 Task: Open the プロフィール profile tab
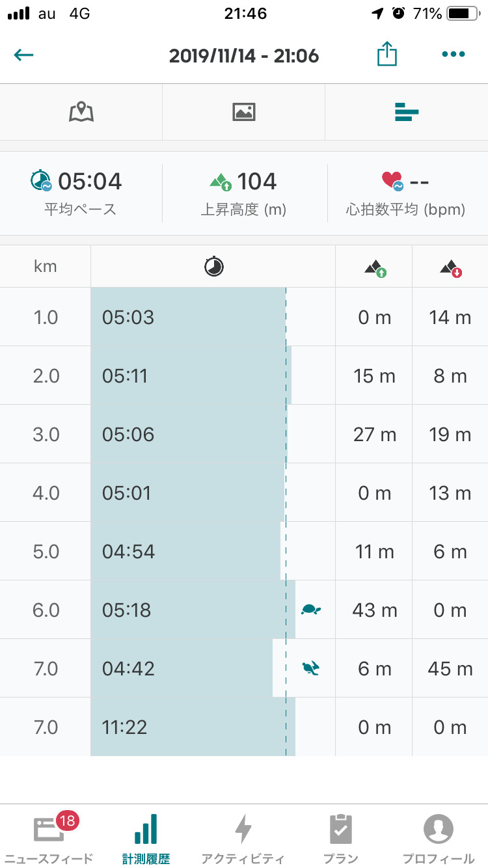pos(439,837)
